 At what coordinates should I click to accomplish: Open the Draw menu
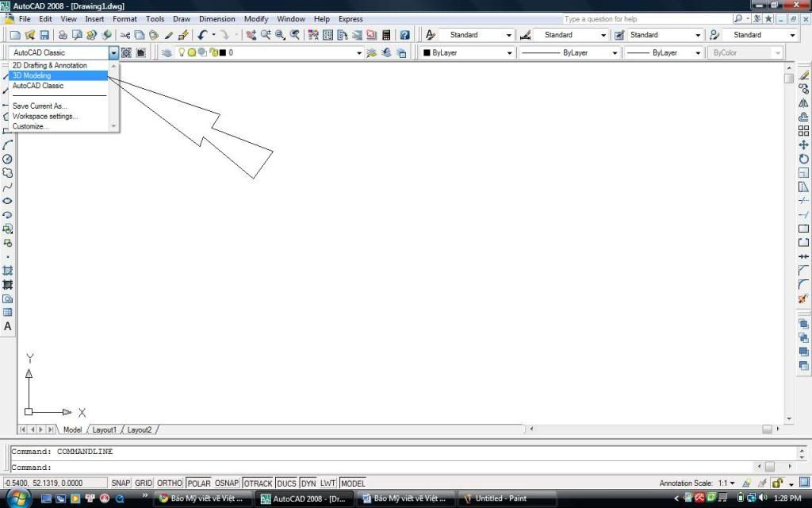[x=182, y=19]
